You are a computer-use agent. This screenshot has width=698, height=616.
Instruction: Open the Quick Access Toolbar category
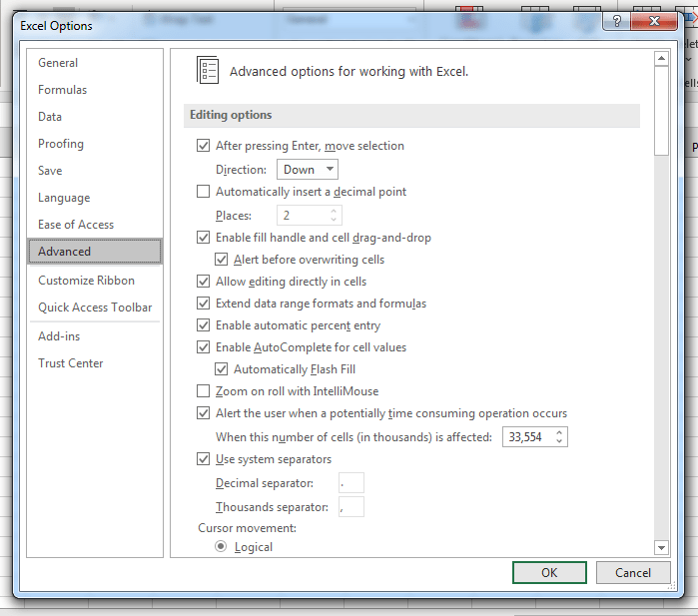(95, 308)
